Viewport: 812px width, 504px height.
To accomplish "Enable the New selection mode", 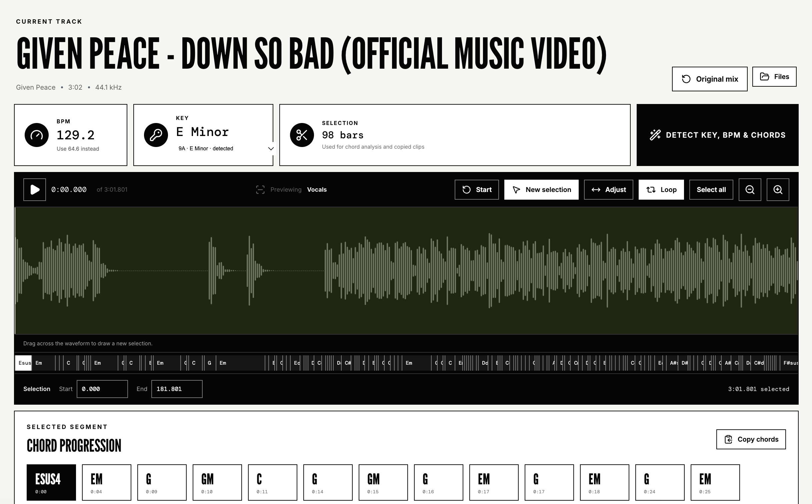I will click(x=541, y=190).
